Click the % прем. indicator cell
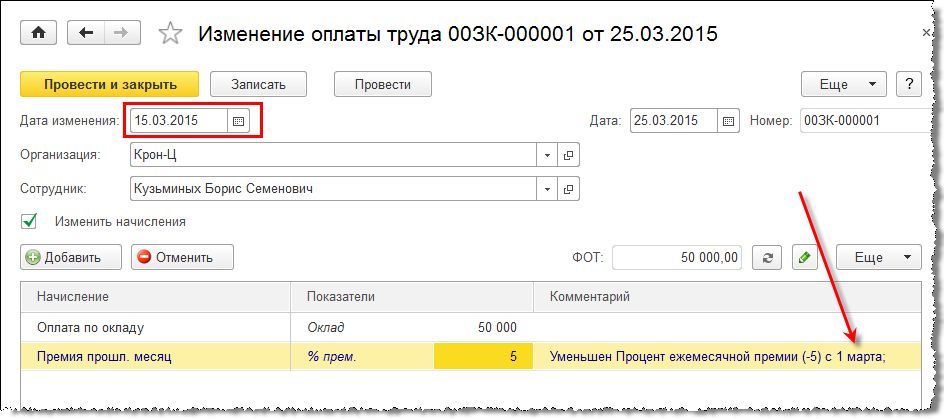The image size is (944, 419). pyautogui.click(x=362, y=356)
